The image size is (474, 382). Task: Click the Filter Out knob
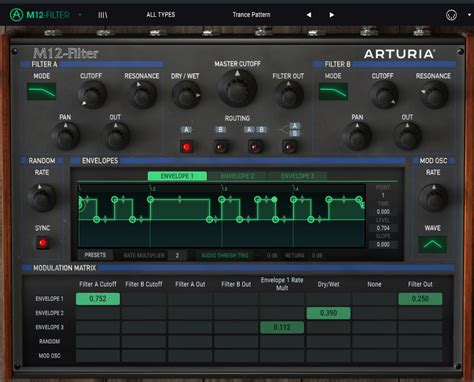tap(289, 95)
